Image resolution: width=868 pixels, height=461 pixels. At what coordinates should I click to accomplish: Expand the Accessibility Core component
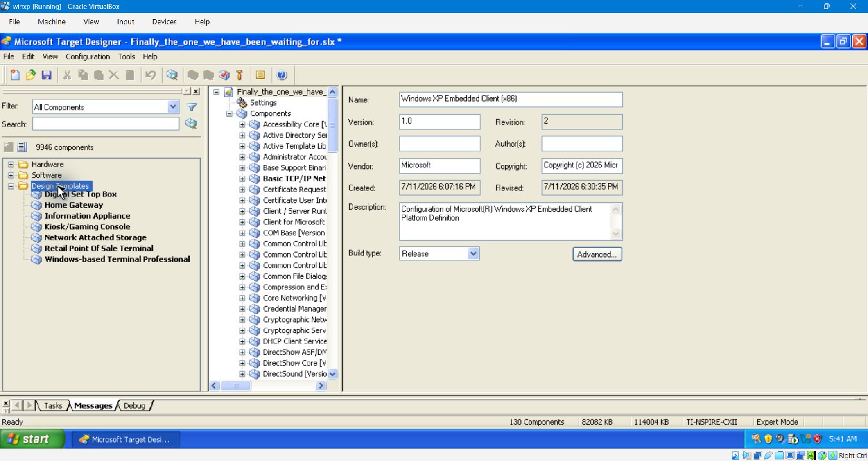pos(242,124)
